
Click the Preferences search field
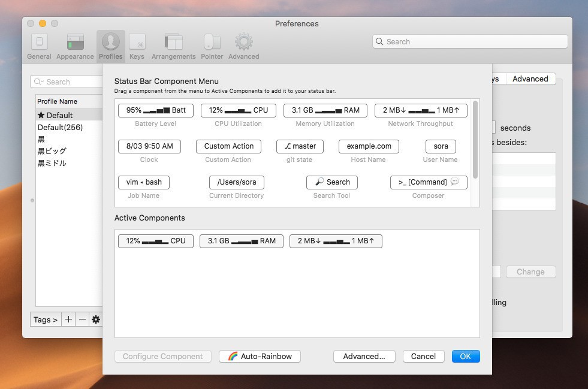pos(469,41)
